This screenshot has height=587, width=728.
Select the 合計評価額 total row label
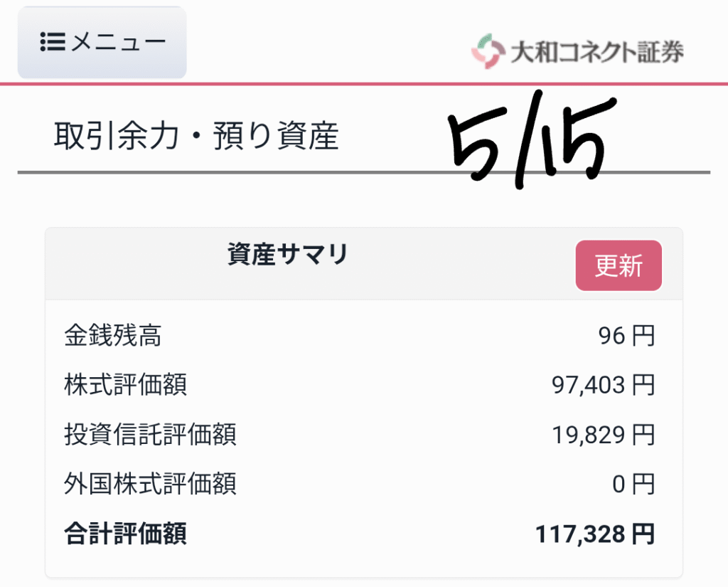pyautogui.click(x=125, y=534)
